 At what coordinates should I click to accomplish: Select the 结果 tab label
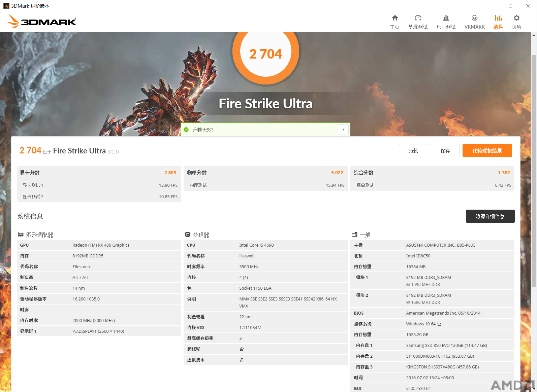[x=498, y=27]
